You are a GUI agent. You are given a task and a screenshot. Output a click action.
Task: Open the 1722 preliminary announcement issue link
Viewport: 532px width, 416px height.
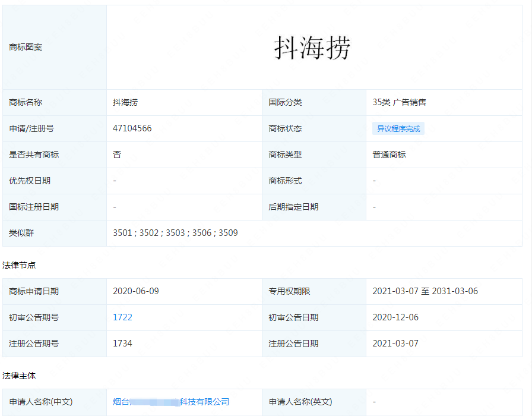(x=122, y=317)
